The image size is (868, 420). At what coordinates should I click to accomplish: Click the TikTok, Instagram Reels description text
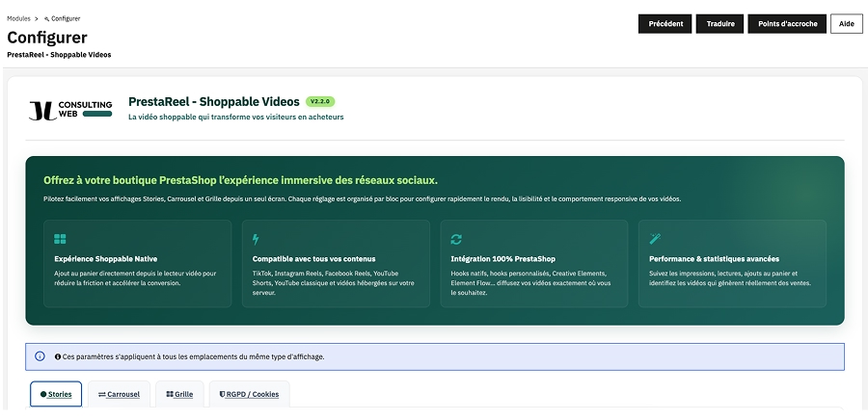tap(334, 283)
